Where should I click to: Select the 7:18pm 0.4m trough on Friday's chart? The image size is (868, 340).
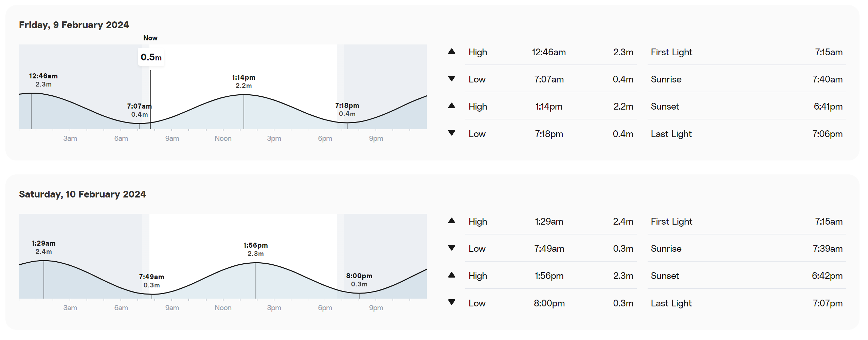(x=347, y=110)
